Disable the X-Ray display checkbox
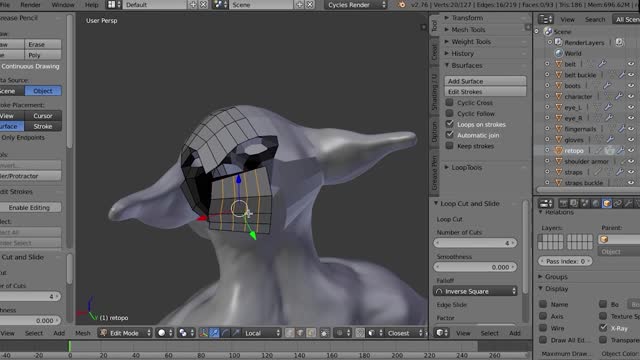The image size is (640, 360). [603, 328]
